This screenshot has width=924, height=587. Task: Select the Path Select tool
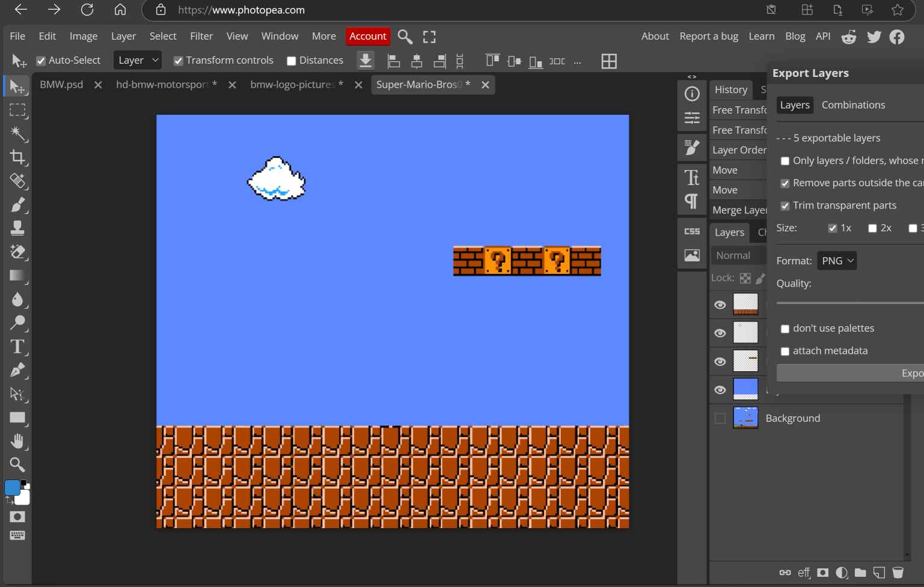click(17, 394)
